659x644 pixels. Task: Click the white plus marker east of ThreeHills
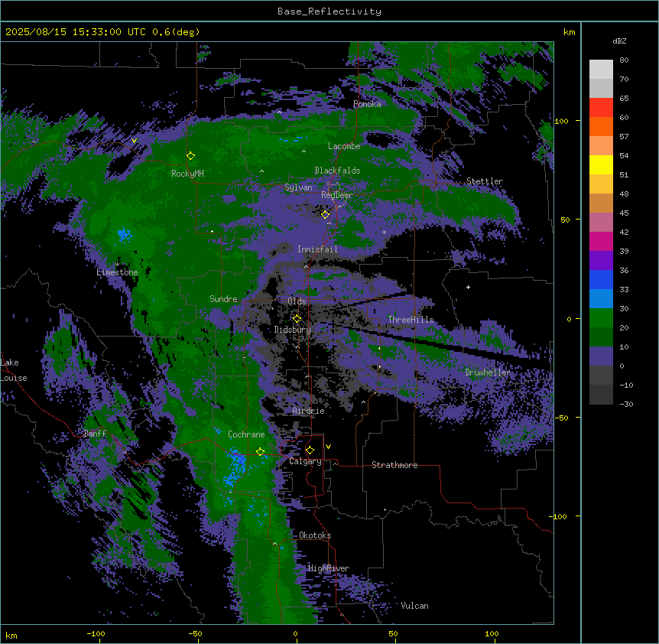[x=468, y=287]
